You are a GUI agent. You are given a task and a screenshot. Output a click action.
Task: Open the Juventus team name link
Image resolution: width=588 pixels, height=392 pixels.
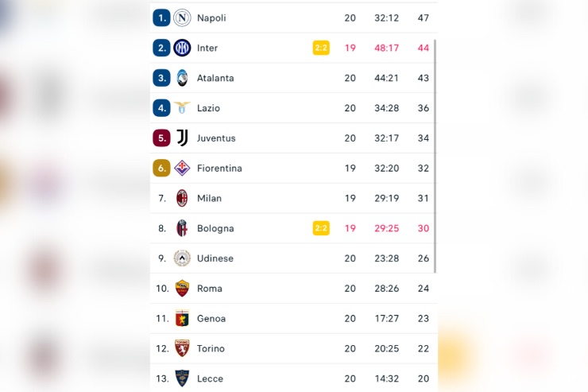click(x=216, y=138)
